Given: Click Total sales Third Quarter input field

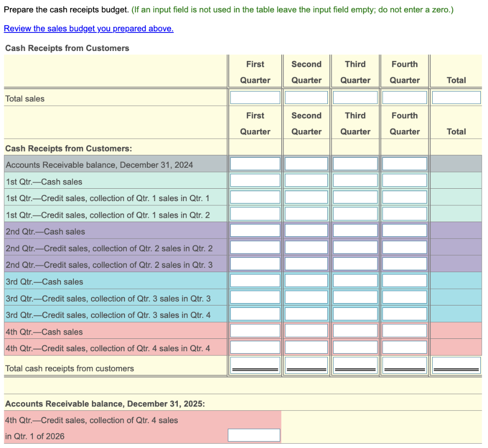Looking at the screenshot, I should pyautogui.click(x=355, y=97).
